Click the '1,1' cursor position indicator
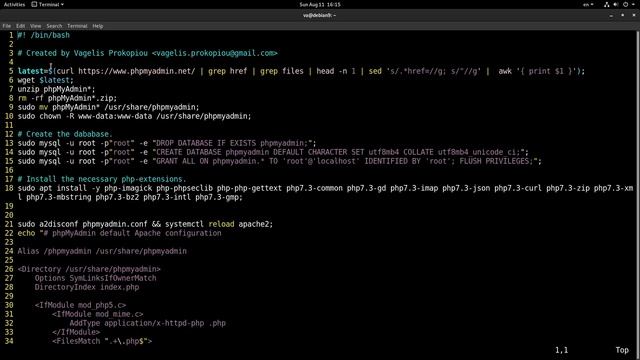Screen dimensions: 640x360 [561, 350]
